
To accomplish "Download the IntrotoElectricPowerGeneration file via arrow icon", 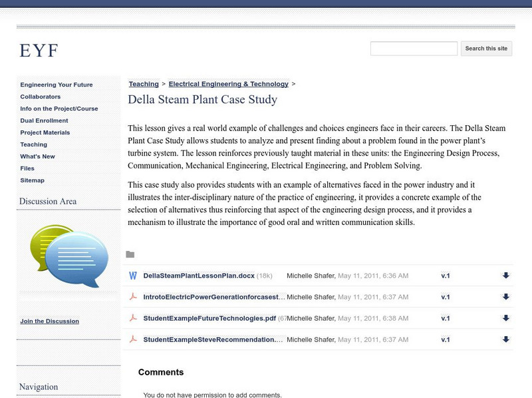I will (505, 297).
